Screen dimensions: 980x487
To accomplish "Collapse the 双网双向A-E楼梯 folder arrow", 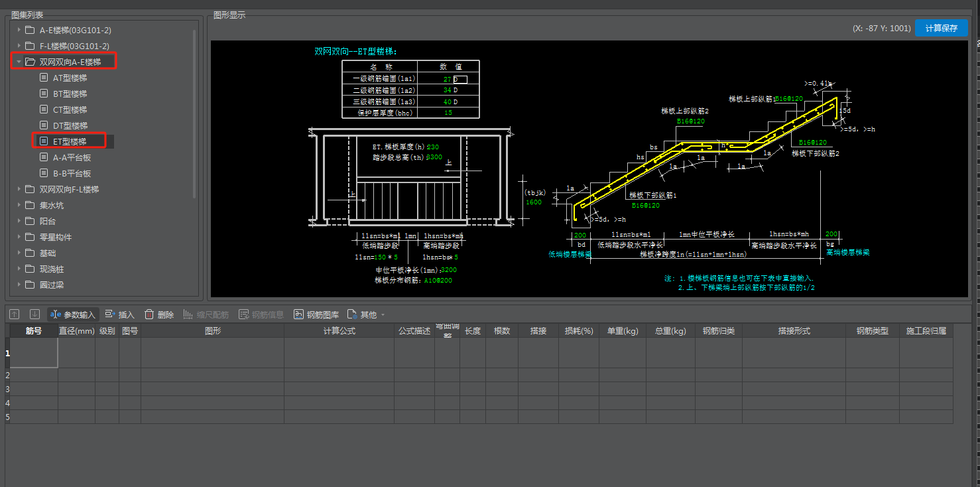I will (x=19, y=62).
